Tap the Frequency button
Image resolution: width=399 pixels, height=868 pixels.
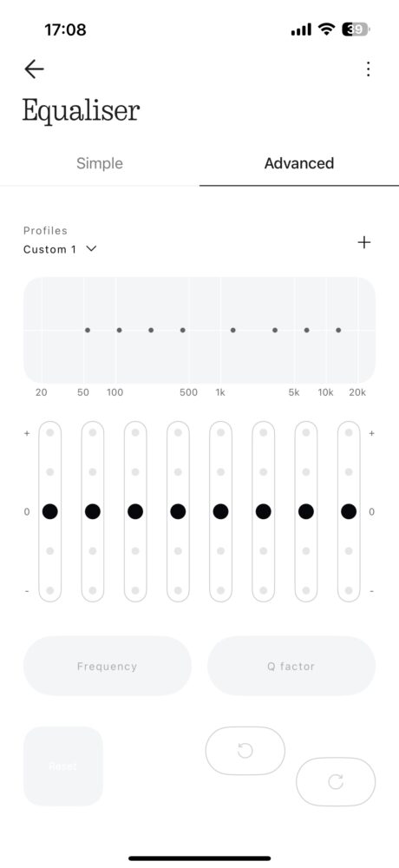coord(108,666)
